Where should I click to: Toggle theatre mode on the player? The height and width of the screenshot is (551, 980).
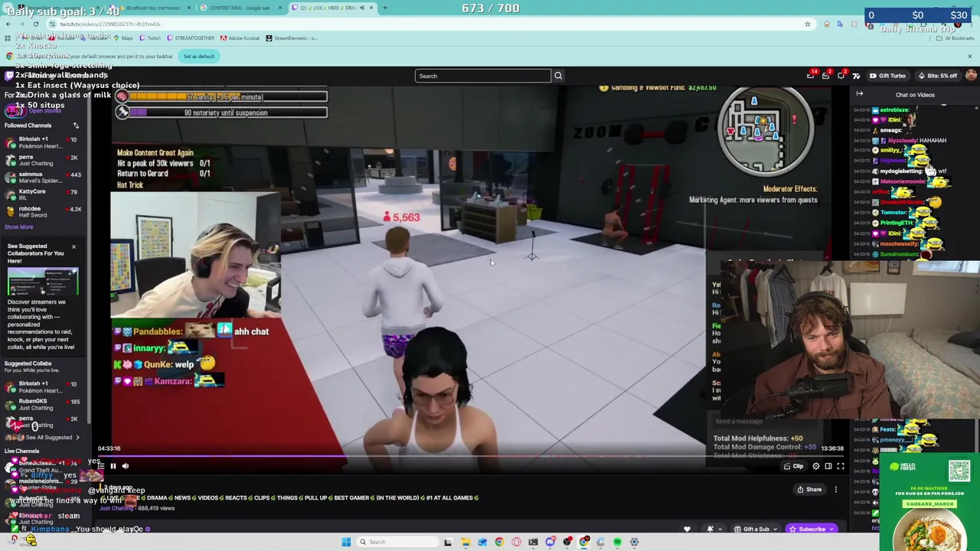pos(828,466)
